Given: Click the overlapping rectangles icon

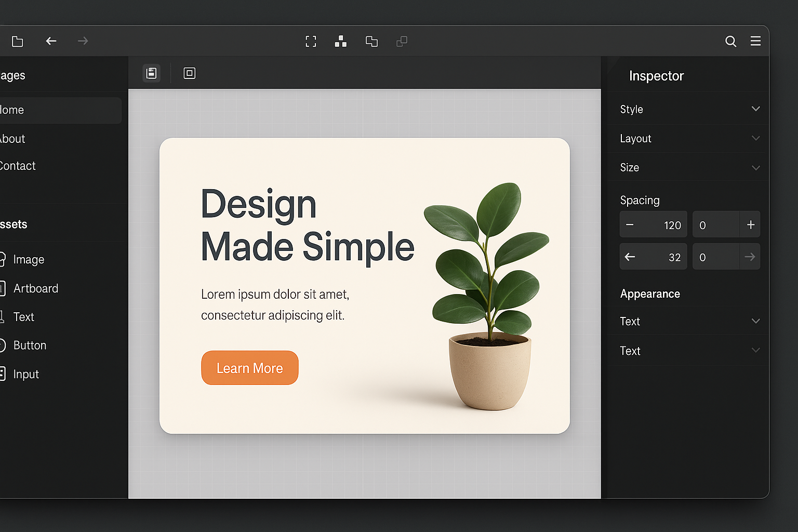Looking at the screenshot, I should point(371,42).
